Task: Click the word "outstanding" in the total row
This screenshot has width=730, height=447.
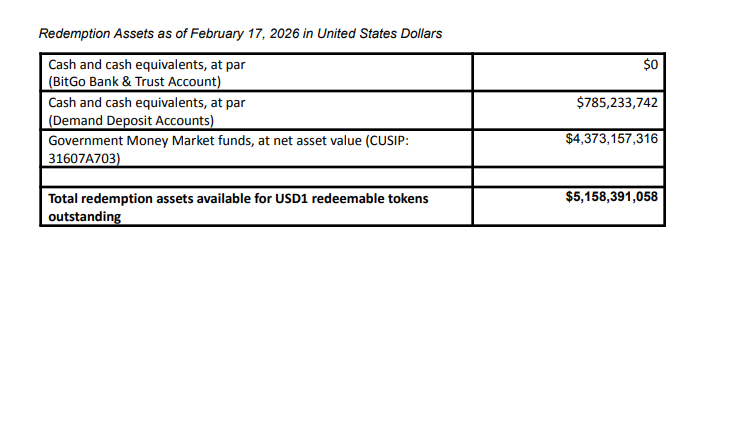Action: pos(86,217)
